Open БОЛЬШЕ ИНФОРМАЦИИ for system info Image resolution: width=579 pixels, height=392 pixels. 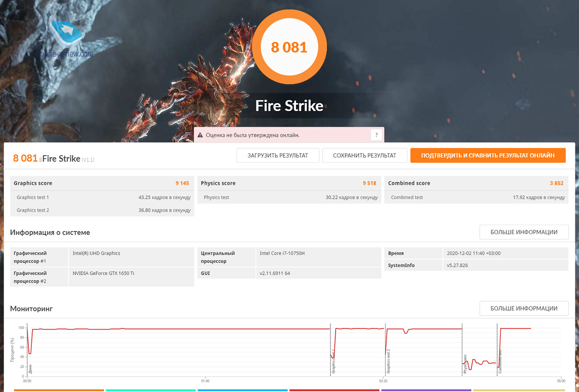point(524,232)
